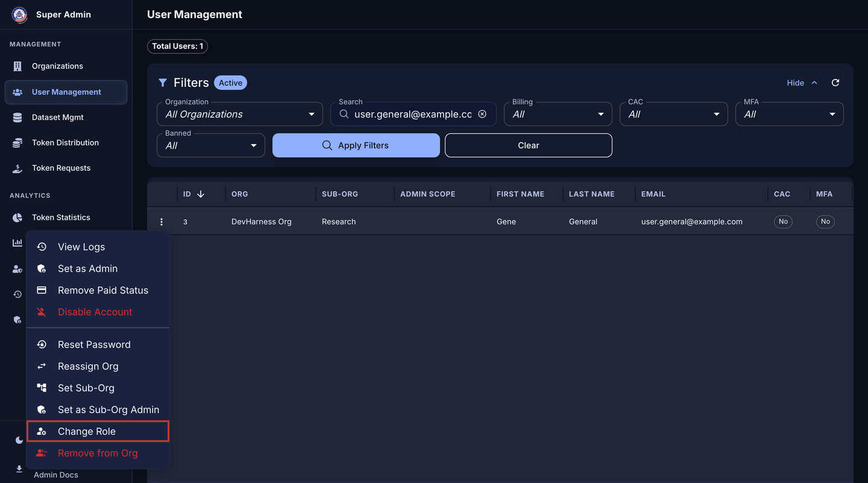Open the Banned filter dropdown
Image resolution: width=868 pixels, height=483 pixels.
[x=211, y=145]
